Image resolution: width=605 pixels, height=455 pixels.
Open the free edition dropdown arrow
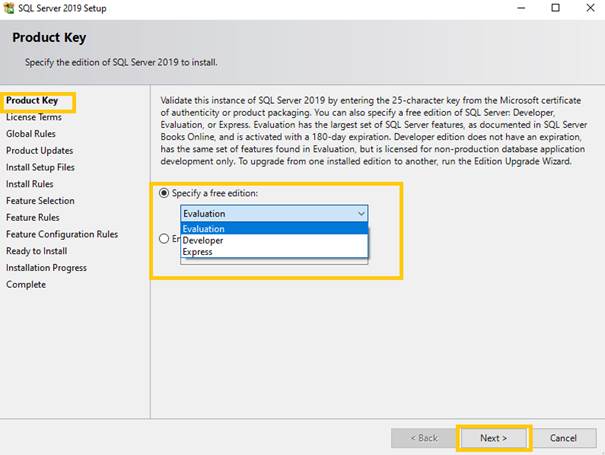(361, 213)
